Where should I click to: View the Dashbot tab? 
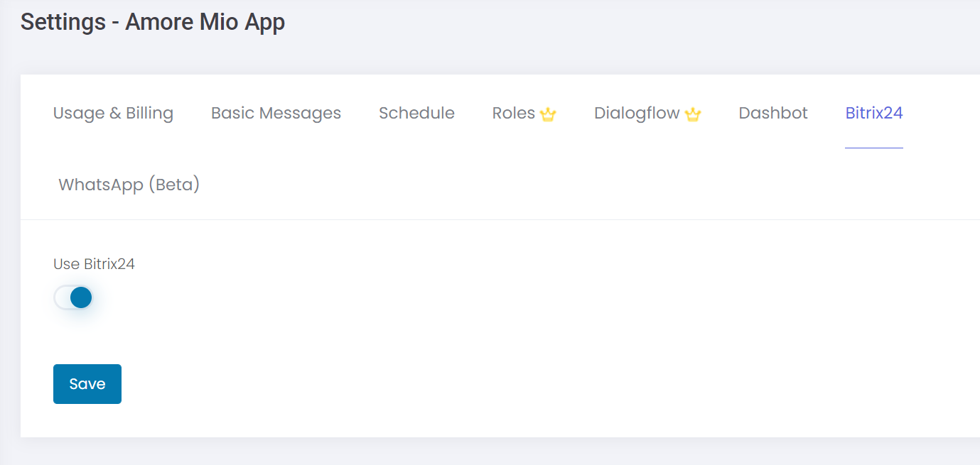[x=773, y=114]
